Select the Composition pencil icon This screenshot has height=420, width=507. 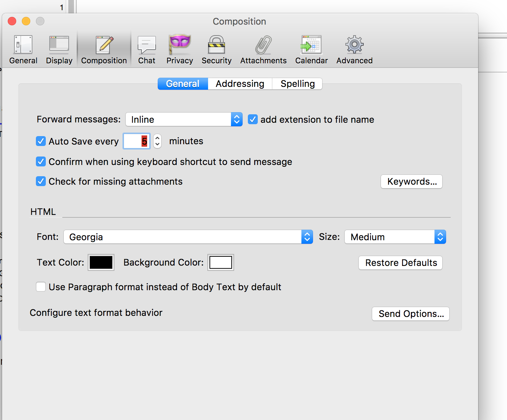(x=104, y=45)
